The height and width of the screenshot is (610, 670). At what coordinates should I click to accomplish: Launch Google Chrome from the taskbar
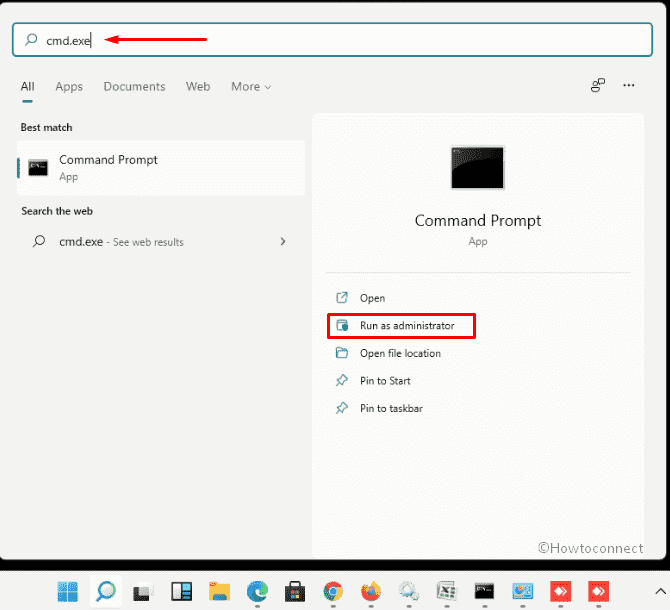point(333,592)
